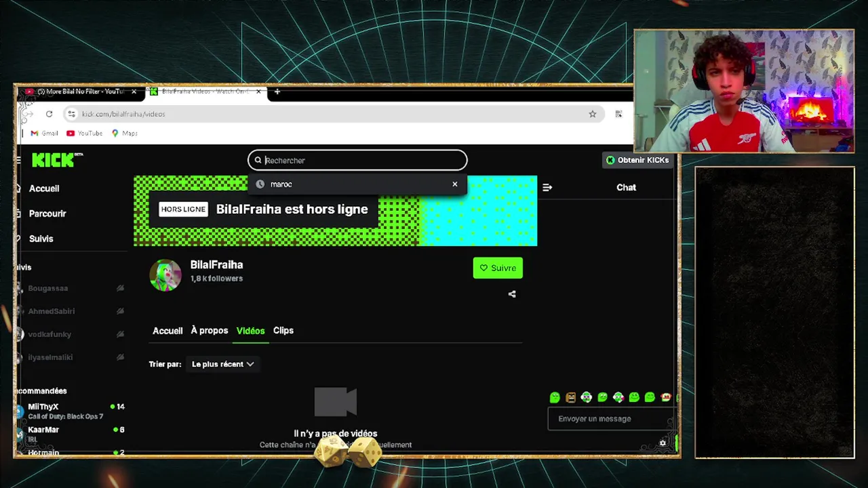Click the streamer webcam overlay
Image resolution: width=868 pixels, height=488 pixels.
pyautogui.click(x=744, y=91)
